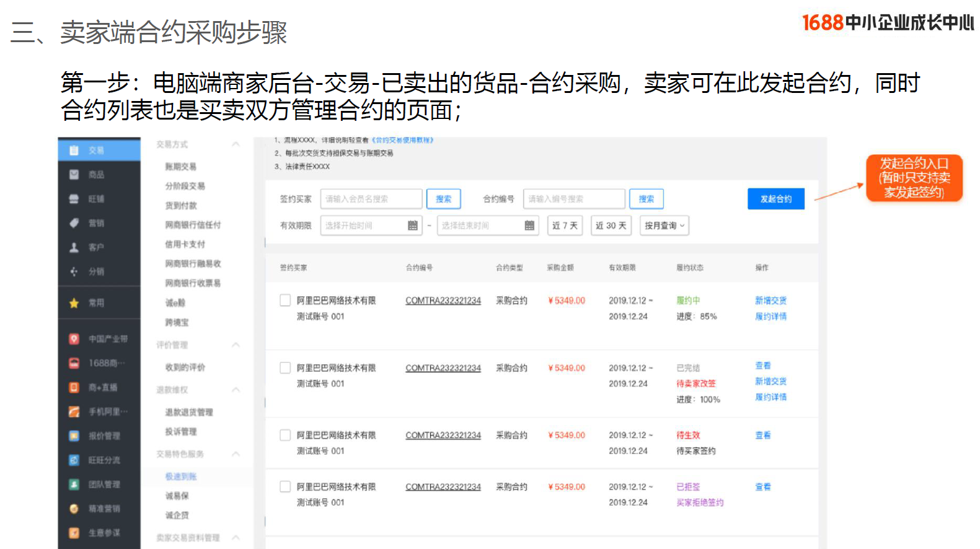Open 报价管理 icon in sidebar
Viewport: 980px width, 549px height.
pyautogui.click(x=74, y=436)
